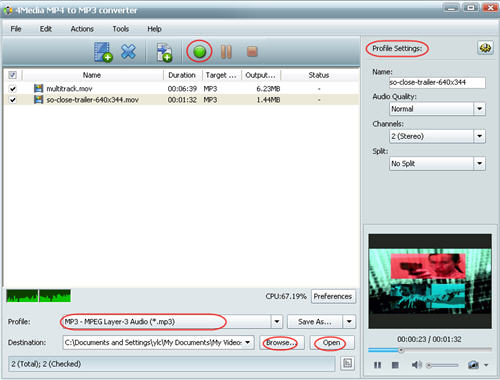Open the Profile dropdown arrow
The image size is (500, 380).
(277, 322)
